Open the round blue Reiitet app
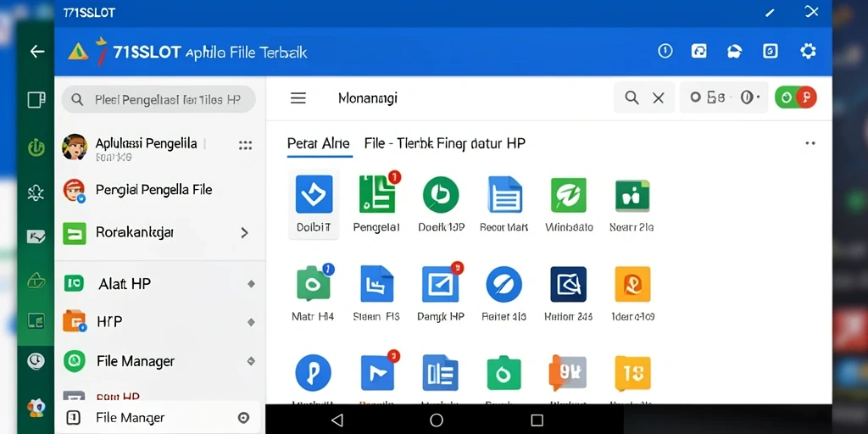Image resolution: width=868 pixels, height=434 pixels. (x=504, y=284)
